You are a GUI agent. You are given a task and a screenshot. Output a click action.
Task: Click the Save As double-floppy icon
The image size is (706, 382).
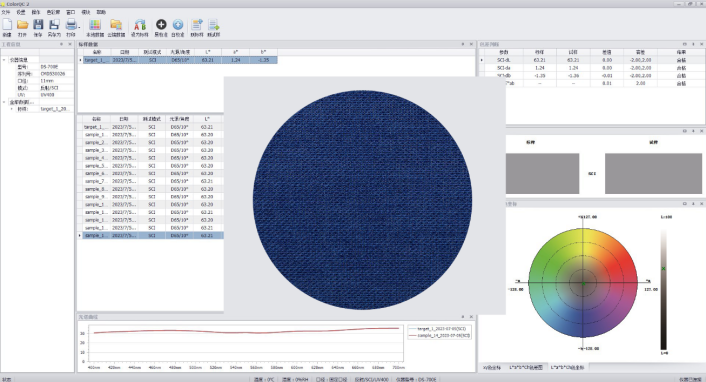click(x=54, y=25)
